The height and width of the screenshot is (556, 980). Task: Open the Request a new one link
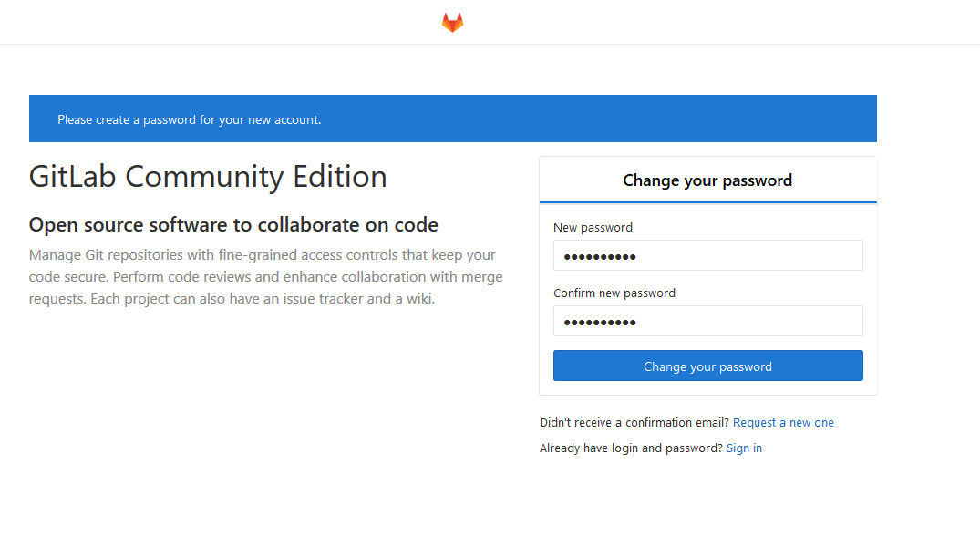pos(783,423)
